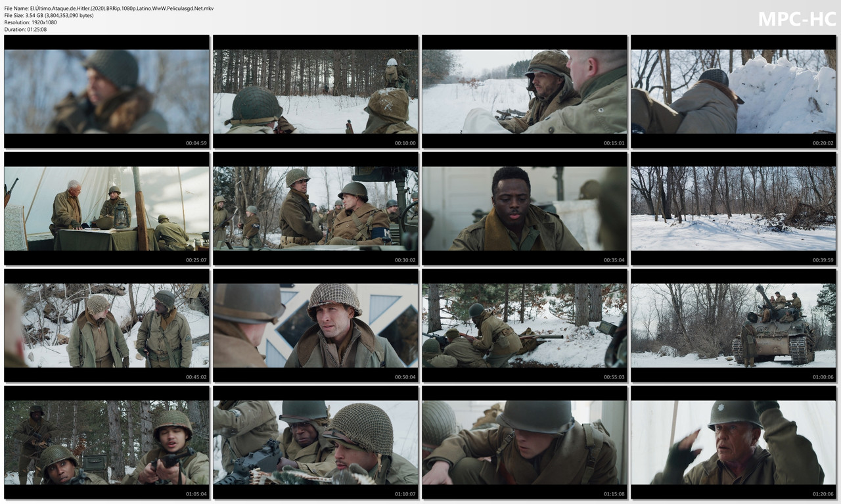Open the thumbnail at 00:25:07
The height and width of the screenshot is (504, 841).
click(106, 208)
